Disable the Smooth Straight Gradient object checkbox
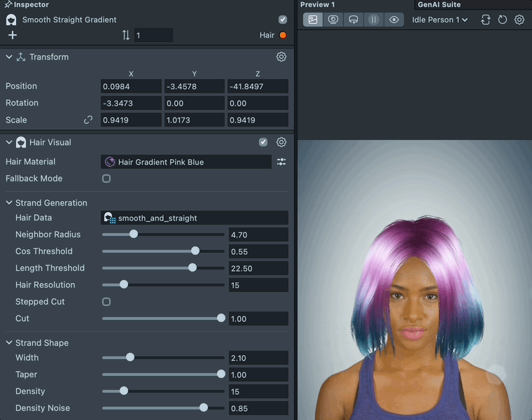Image resolution: width=532 pixels, height=420 pixels. (283, 20)
